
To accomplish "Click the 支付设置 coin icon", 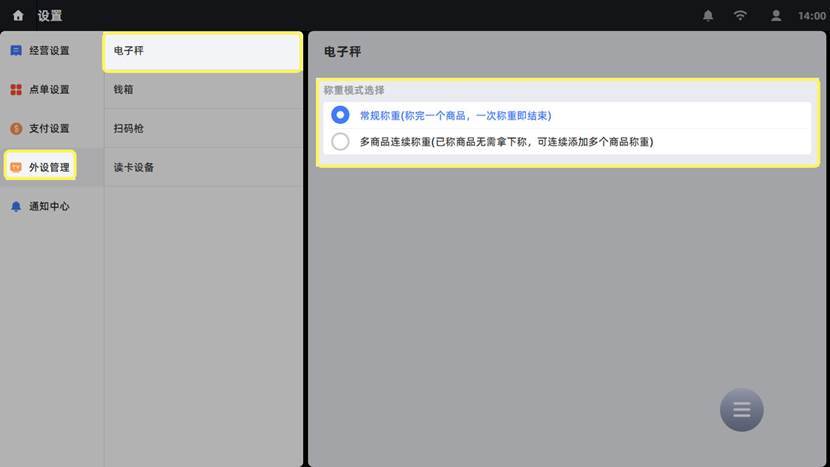I will click(x=16, y=128).
